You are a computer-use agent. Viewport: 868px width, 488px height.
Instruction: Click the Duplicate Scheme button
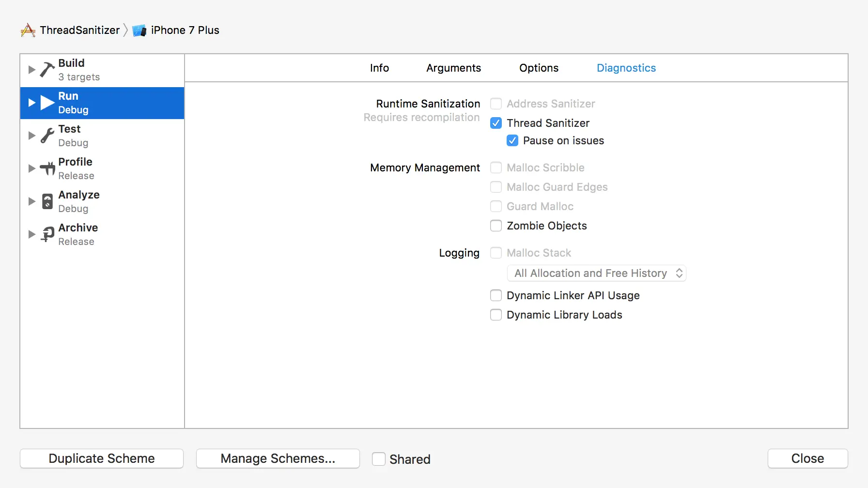(x=102, y=458)
